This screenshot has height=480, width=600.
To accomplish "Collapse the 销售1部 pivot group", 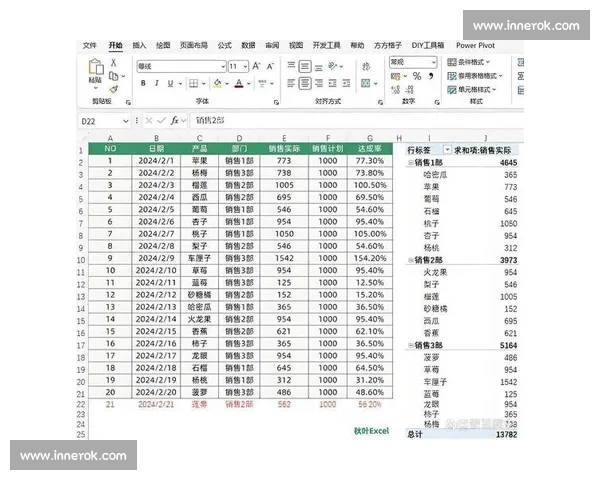I will pos(410,163).
